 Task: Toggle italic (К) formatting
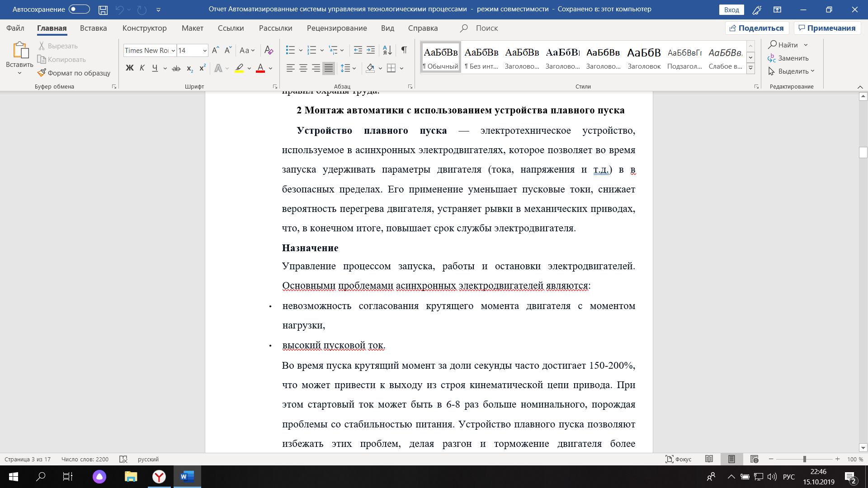click(142, 68)
